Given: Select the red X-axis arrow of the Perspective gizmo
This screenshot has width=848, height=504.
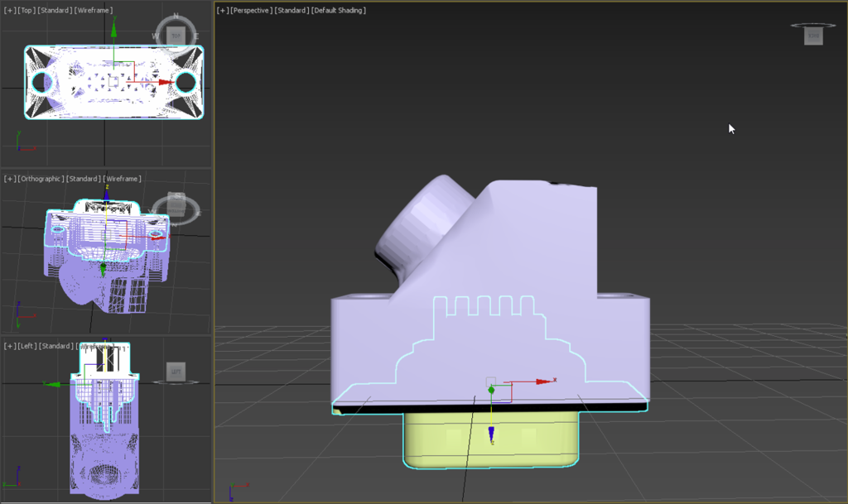Looking at the screenshot, I should [x=542, y=382].
